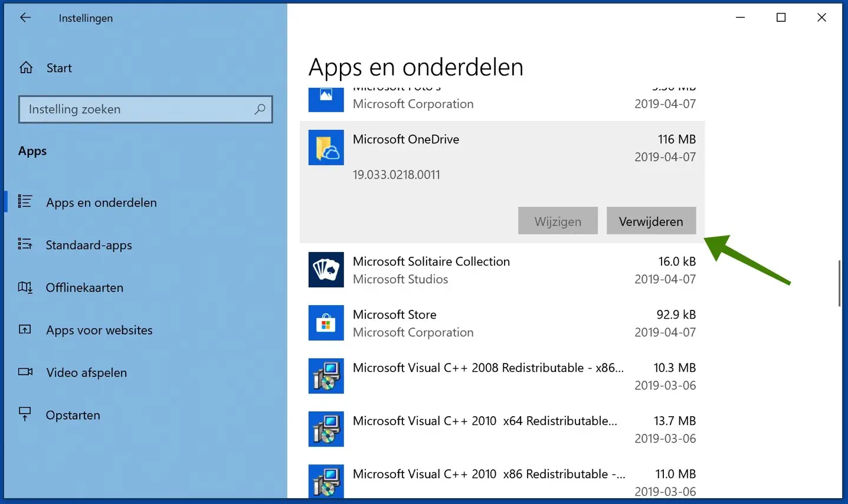Click the vertical scrollbar thumb

point(839,283)
